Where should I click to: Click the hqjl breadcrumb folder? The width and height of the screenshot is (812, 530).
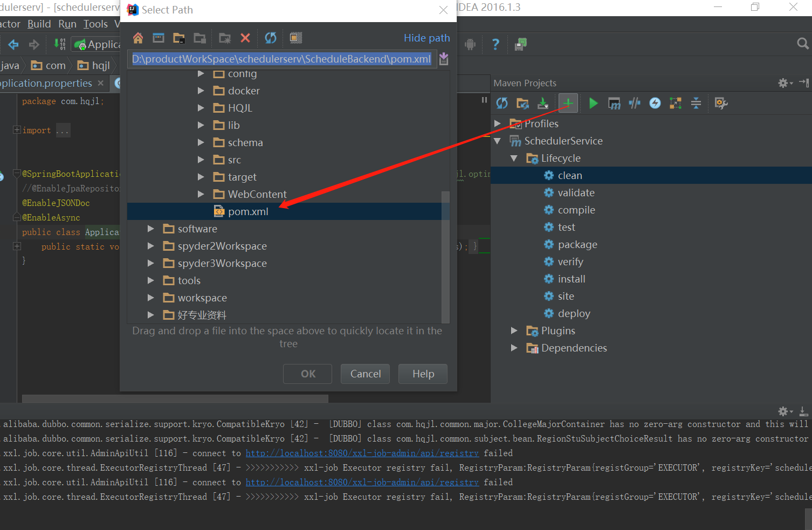pyautogui.click(x=94, y=65)
